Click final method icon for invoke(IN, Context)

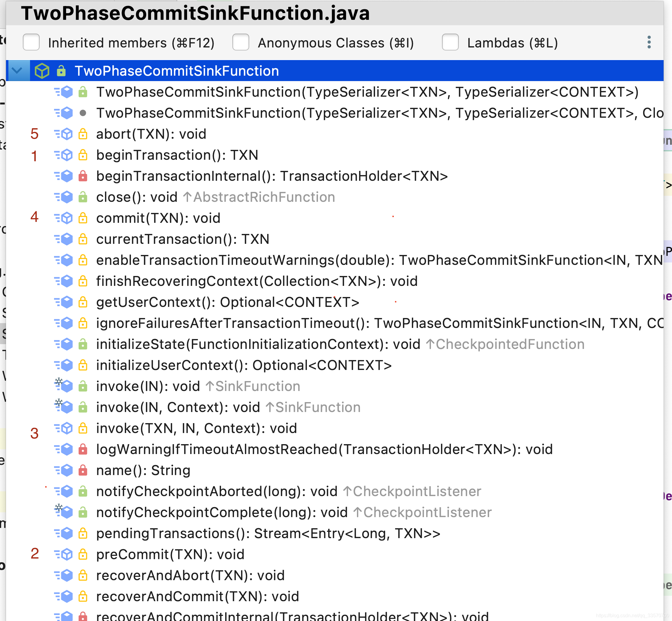click(64, 406)
